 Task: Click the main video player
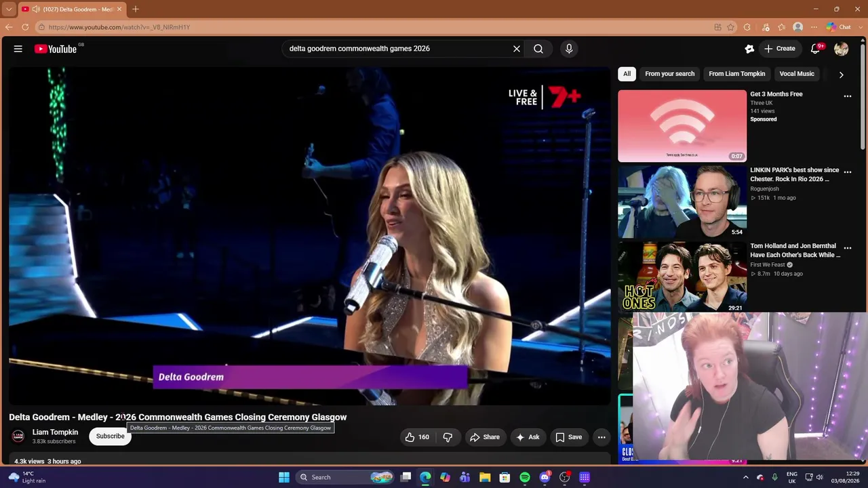[x=310, y=236]
